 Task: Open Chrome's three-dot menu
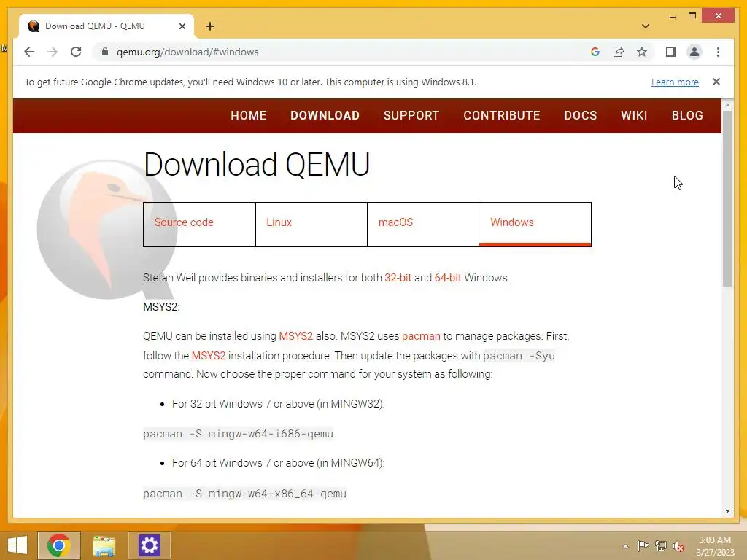tap(718, 52)
